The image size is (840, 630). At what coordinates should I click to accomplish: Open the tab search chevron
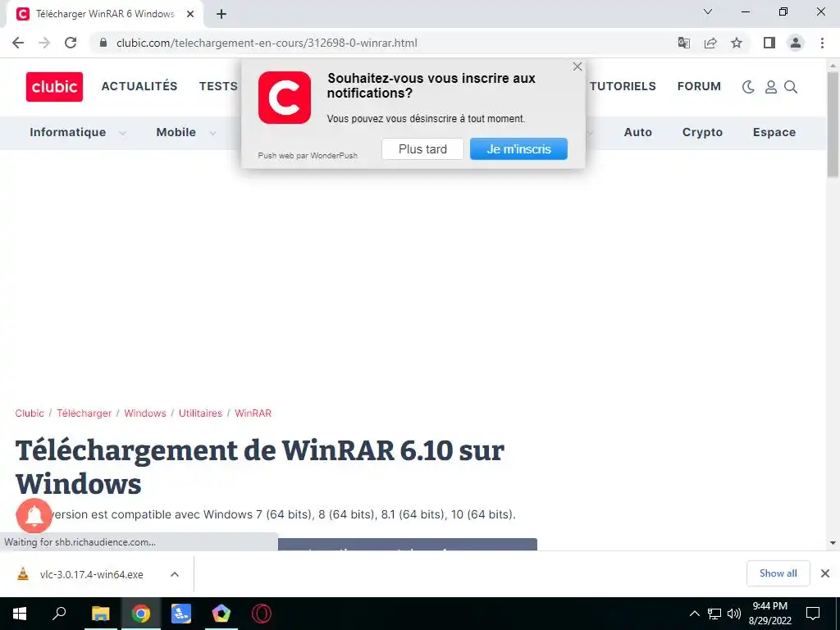pyautogui.click(x=708, y=11)
